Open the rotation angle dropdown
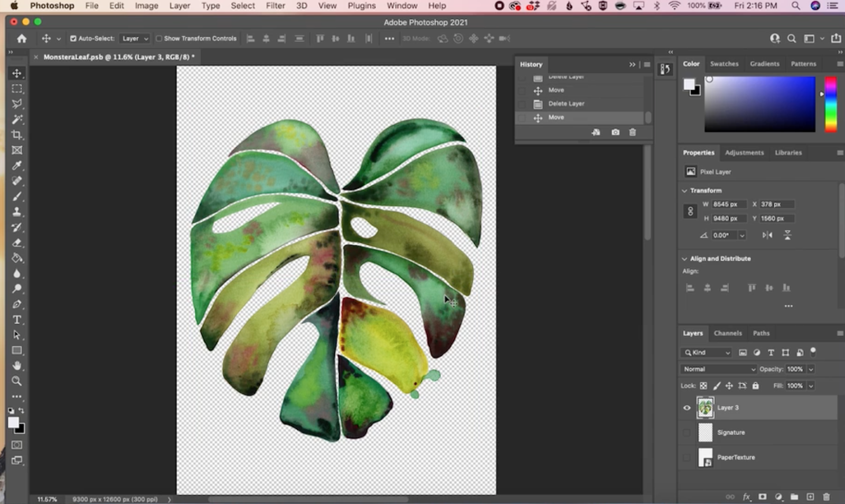This screenshot has height=504, width=845. click(x=742, y=235)
